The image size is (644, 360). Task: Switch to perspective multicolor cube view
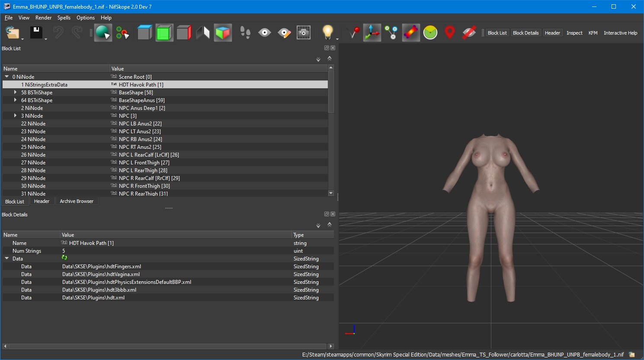pos(223,33)
